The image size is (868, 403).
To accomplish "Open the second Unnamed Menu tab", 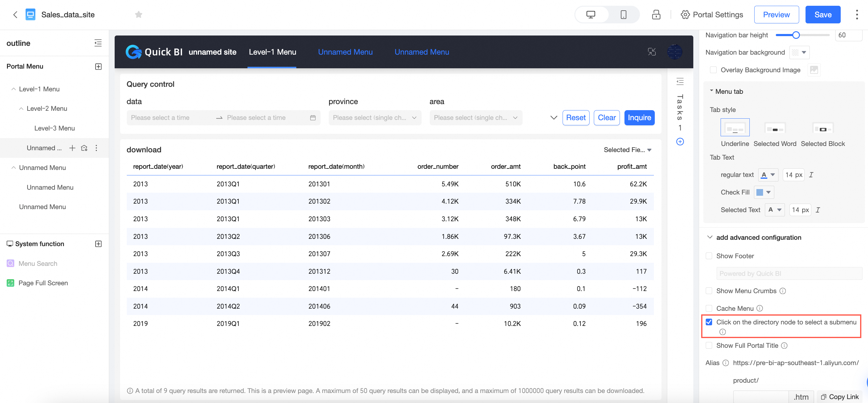I will tap(421, 52).
